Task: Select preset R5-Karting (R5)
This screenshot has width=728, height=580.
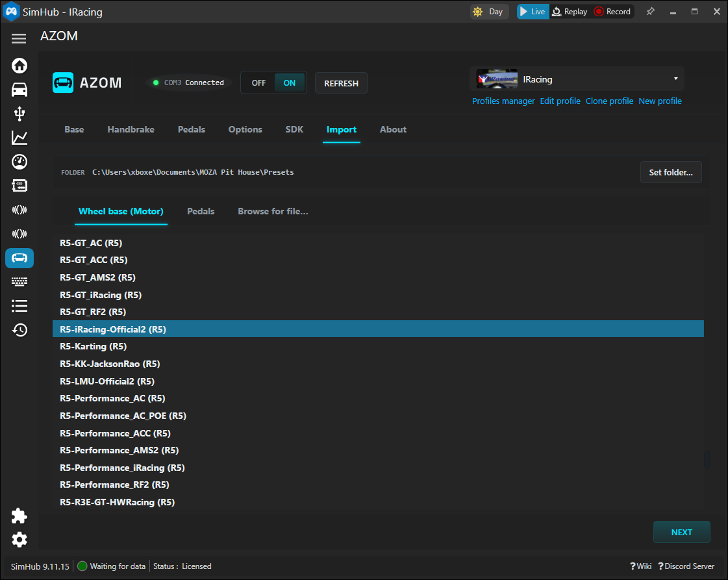Action: pyautogui.click(x=378, y=346)
